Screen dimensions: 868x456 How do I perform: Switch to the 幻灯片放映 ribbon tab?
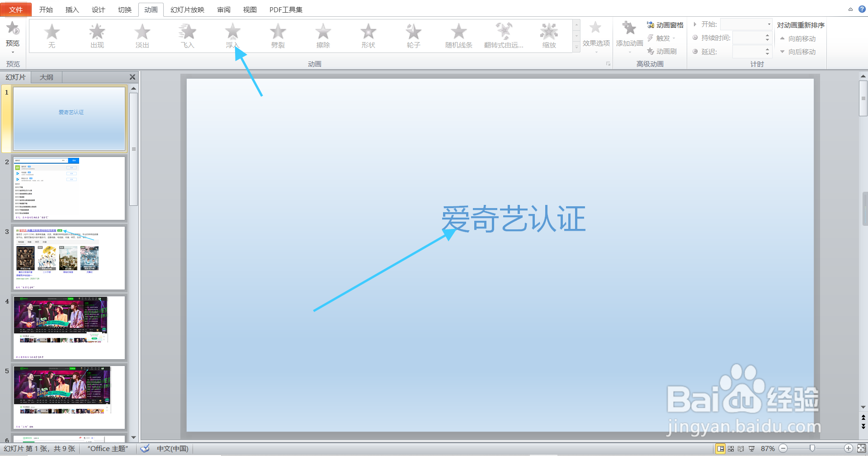tap(188, 9)
